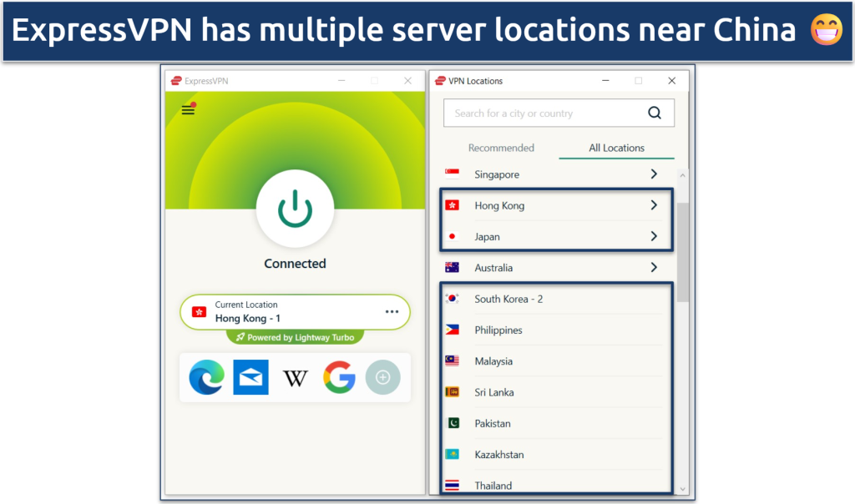Screen dimensions: 855x504
Task: Click the ExpressVPN logo in VPN Locations title bar
Action: tap(440, 81)
